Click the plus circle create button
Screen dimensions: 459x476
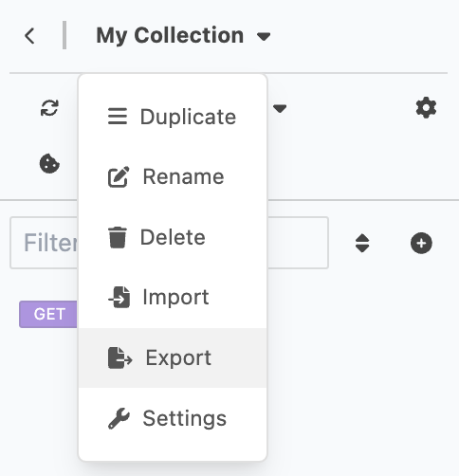421,243
